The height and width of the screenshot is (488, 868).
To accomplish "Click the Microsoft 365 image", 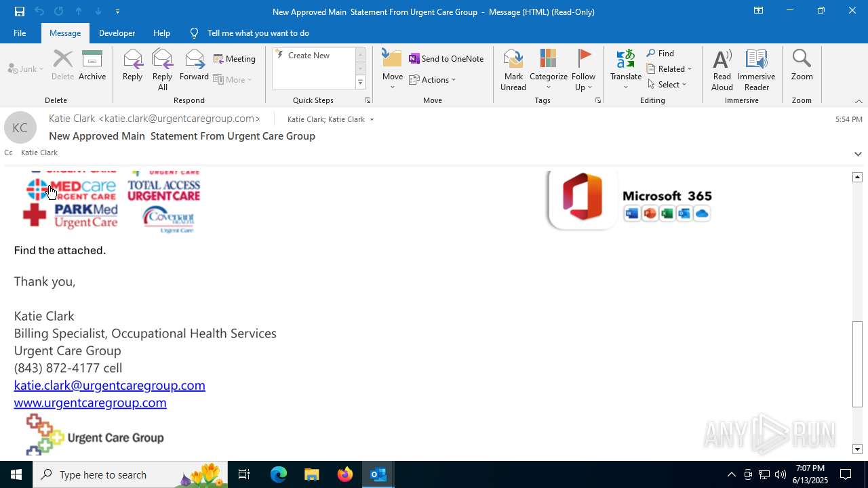I will [630, 200].
